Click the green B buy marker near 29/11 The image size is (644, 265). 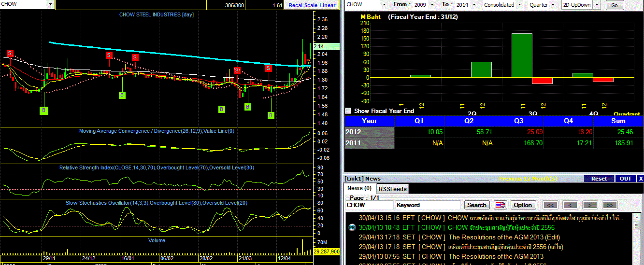pos(44,111)
